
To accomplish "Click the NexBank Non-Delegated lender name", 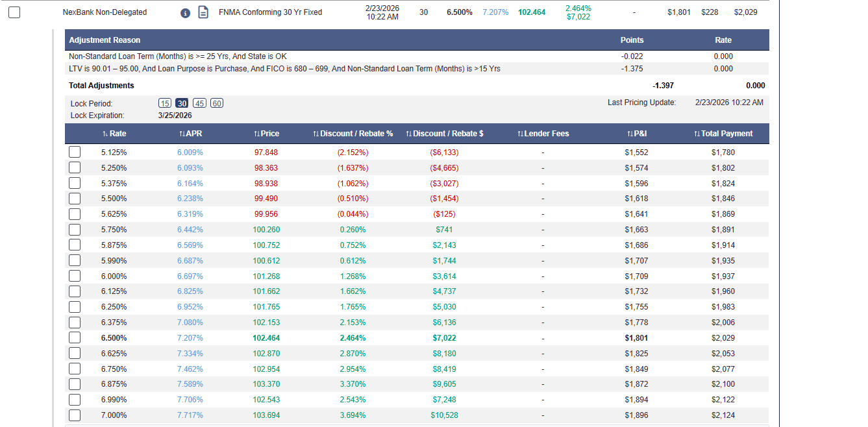I will click(x=105, y=12).
